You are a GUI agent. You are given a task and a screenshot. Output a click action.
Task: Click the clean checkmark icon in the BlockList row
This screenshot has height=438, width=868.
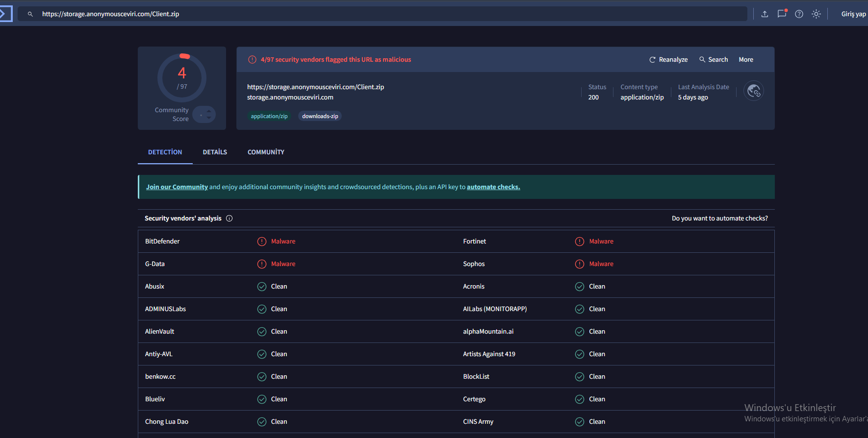580,377
